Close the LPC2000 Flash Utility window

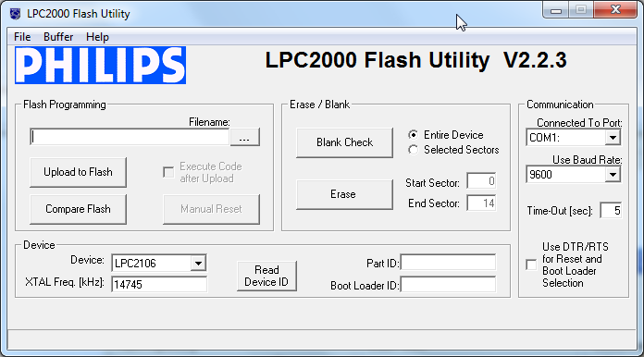pyautogui.click(x=615, y=10)
